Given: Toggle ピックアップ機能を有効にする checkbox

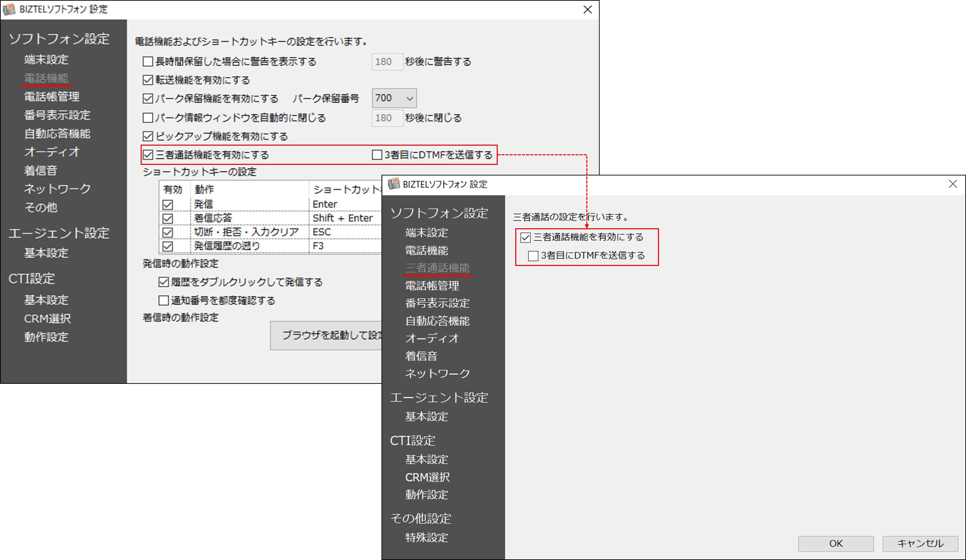Looking at the screenshot, I should pyautogui.click(x=148, y=136).
